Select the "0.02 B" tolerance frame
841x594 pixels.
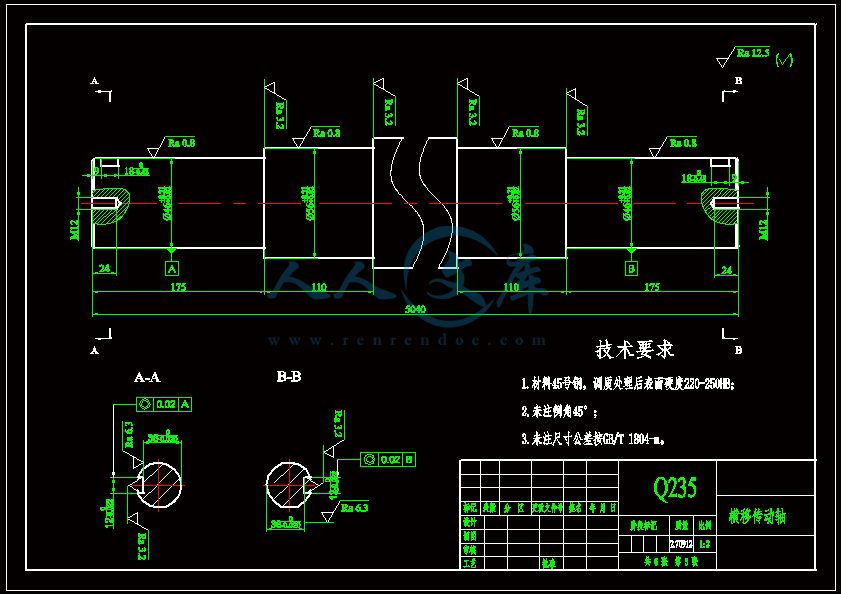click(x=388, y=459)
